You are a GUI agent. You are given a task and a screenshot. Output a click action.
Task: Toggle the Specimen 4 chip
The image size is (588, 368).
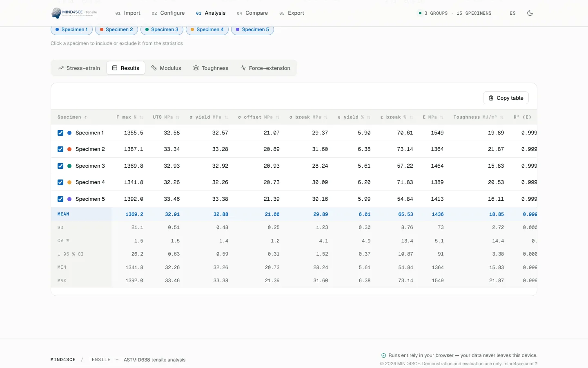click(207, 29)
